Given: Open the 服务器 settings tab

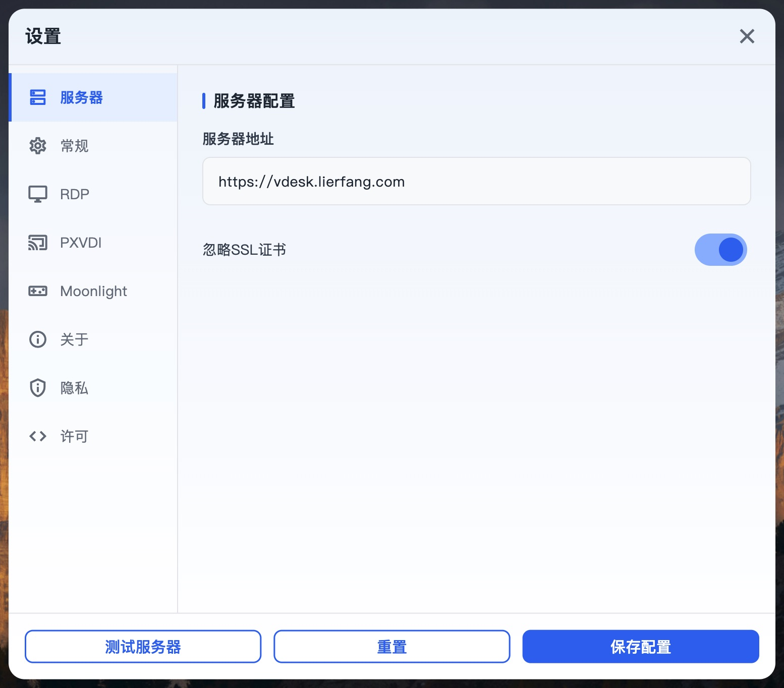Looking at the screenshot, I should coord(93,97).
